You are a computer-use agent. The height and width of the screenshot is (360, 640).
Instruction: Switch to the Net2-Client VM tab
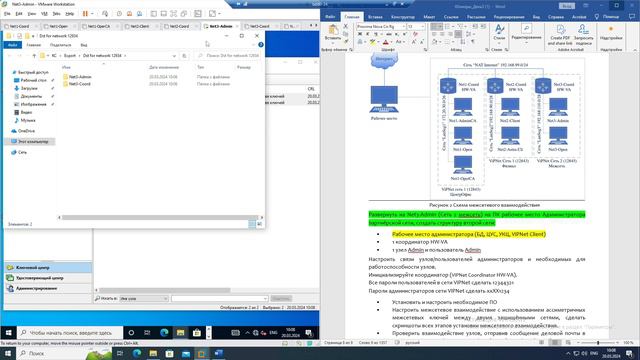pos(140,26)
